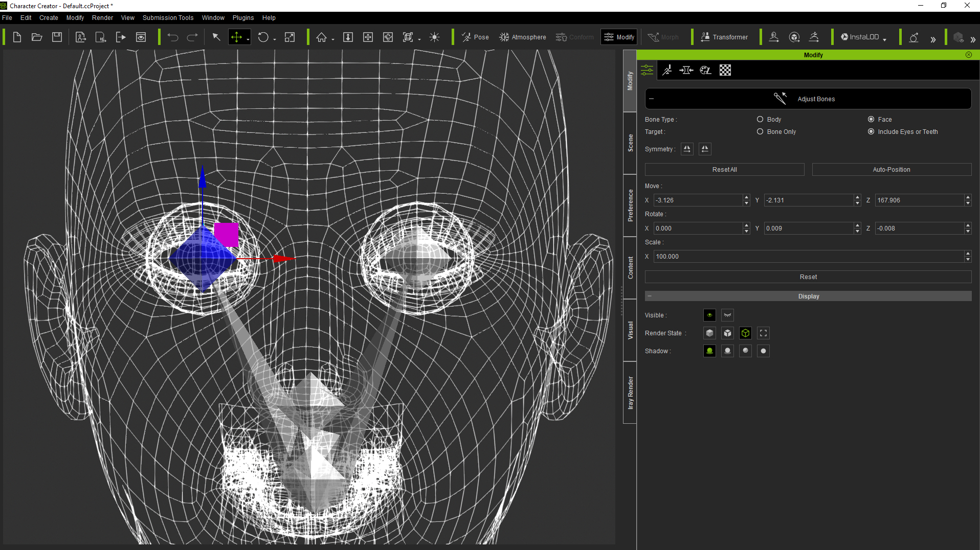This screenshot has width=980, height=550.
Task: Undo the last action
Action: (173, 37)
